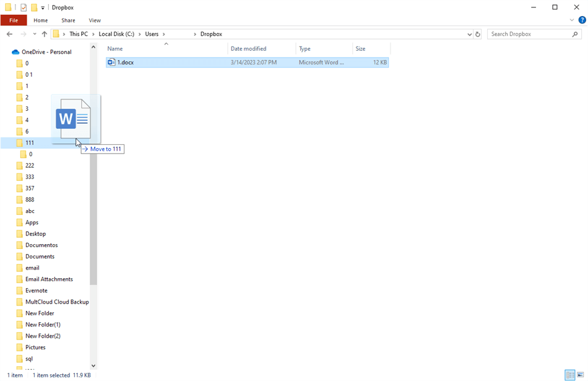Open folder 333 in navigation pane
The width and height of the screenshot is (588, 381).
(x=30, y=177)
